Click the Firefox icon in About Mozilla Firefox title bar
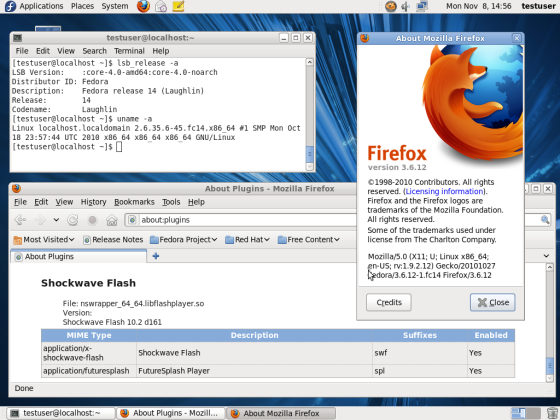 click(365, 38)
